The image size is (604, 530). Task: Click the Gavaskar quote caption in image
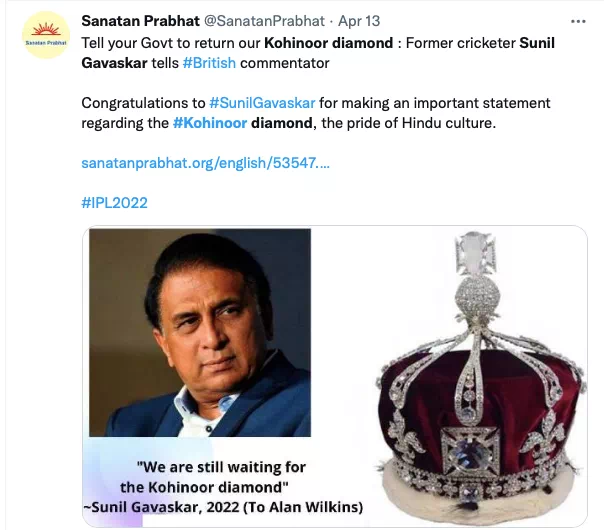pos(223,487)
